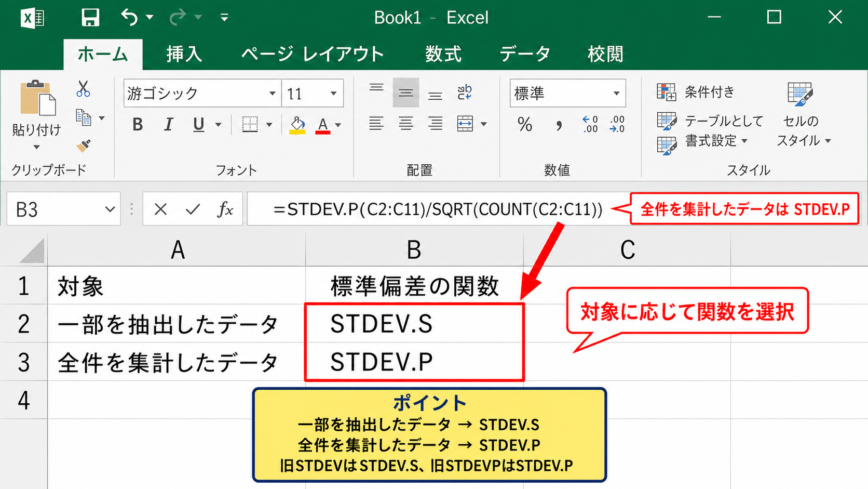Click the Bottom Align icon
Screen dimensions: 868x489
[x=435, y=95]
